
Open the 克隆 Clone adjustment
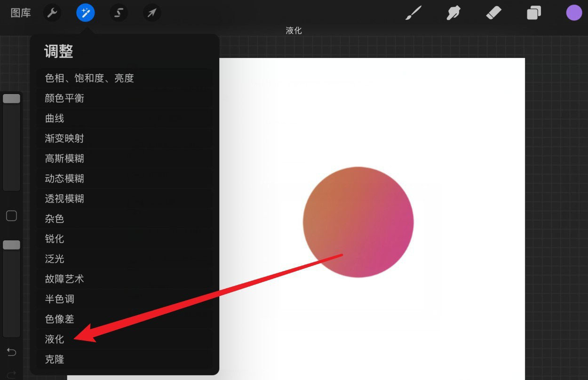[54, 359]
